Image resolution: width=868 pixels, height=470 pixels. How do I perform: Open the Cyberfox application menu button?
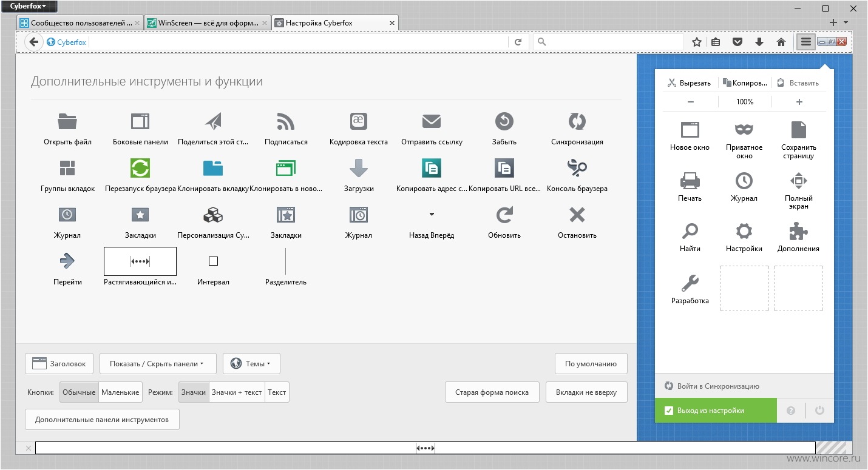(29, 7)
